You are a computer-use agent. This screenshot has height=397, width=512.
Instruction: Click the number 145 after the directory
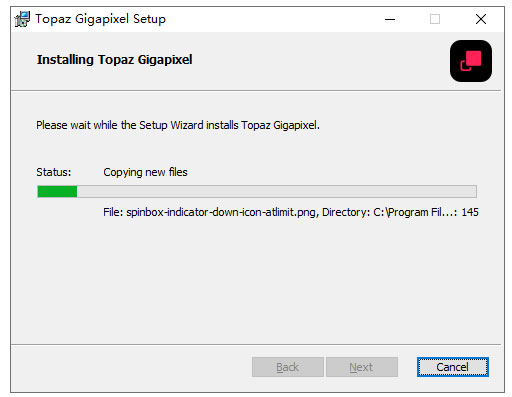coord(470,212)
